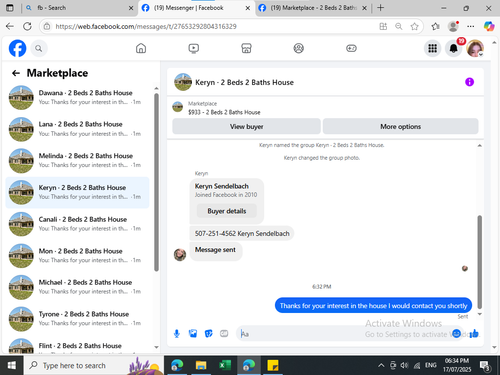Open the notifications bell

click(454, 49)
